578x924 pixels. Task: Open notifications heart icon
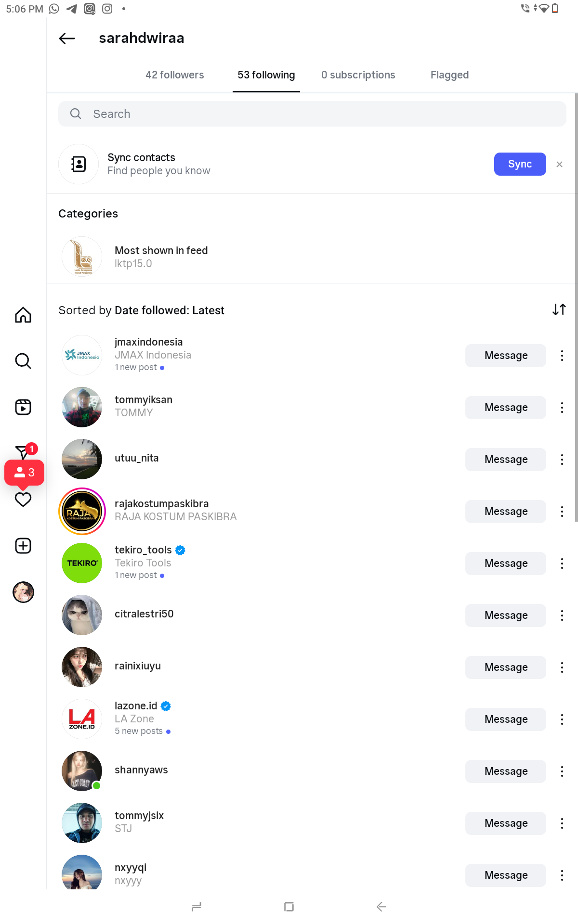(x=23, y=500)
